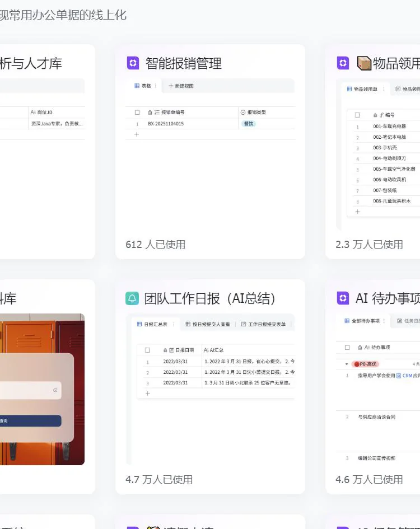Switch to the 工作日报提交表单 tab
Viewport: 420px width, 529px height.
[x=263, y=324]
